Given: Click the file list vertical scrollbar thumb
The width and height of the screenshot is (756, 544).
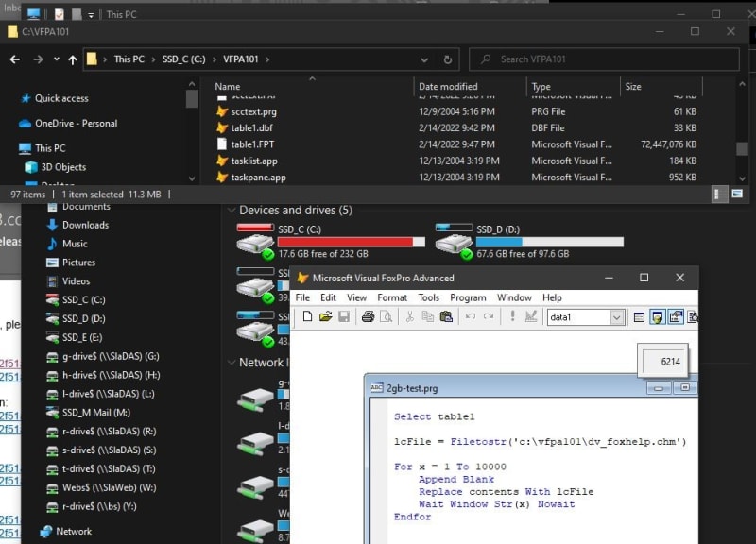Looking at the screenshot, I should pyautogui.click(x=742, y=148).
